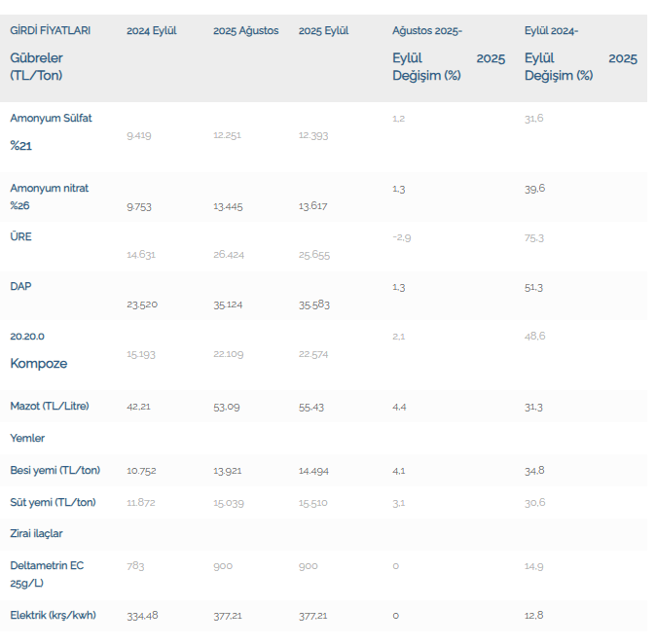The width and height of the screenshot is (656, 644).
Task: Click the 2025 Ağustos column header
Action: [x=245, y=31]
